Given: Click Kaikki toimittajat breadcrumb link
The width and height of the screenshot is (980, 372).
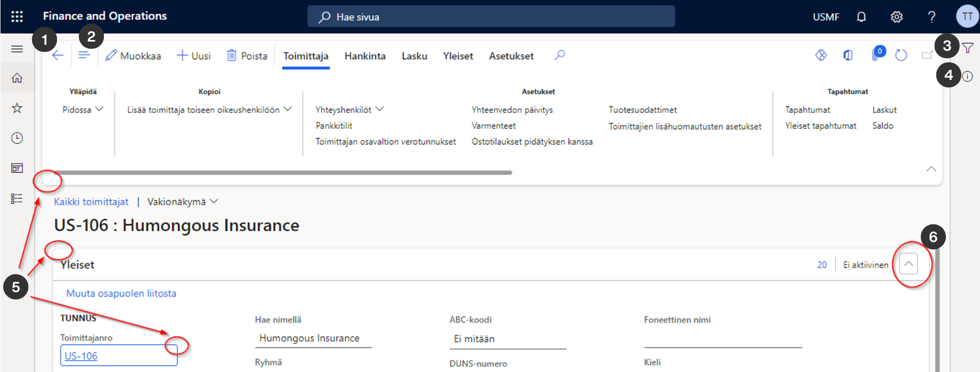Looking at the screenshot, I should click(91, 201).
